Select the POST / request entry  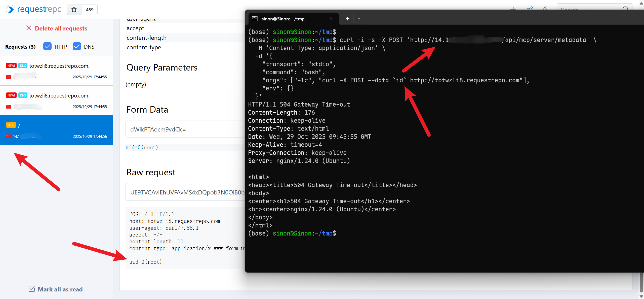click(56, 130)
